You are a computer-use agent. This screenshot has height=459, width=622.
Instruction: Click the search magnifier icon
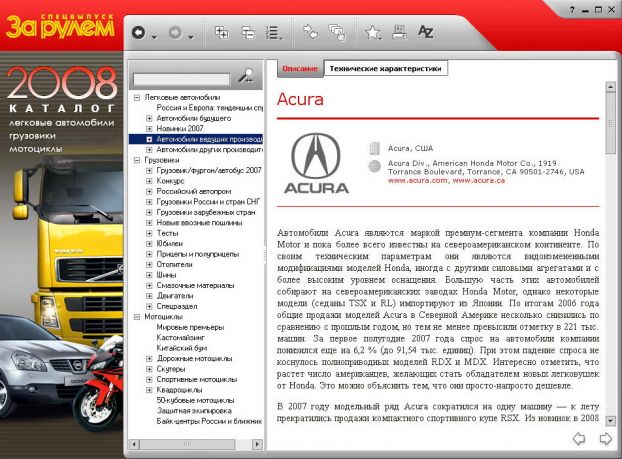(246, 75)
